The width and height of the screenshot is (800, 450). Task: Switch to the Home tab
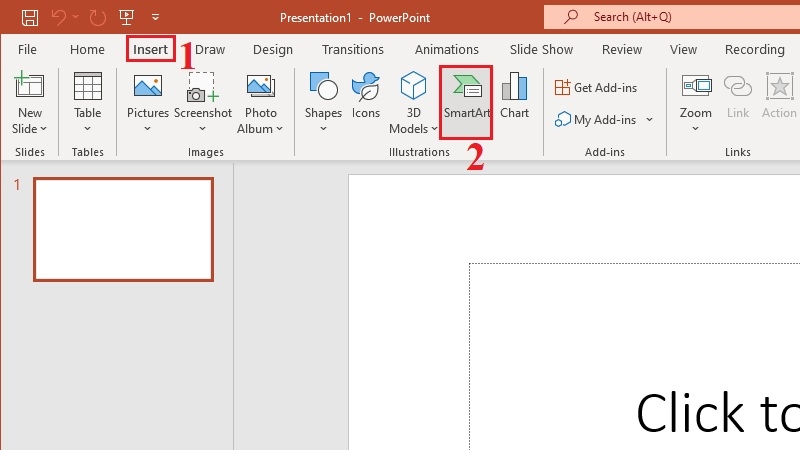[87, 49]
